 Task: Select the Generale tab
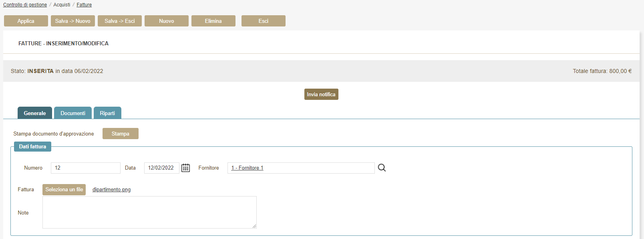point(35,113)
